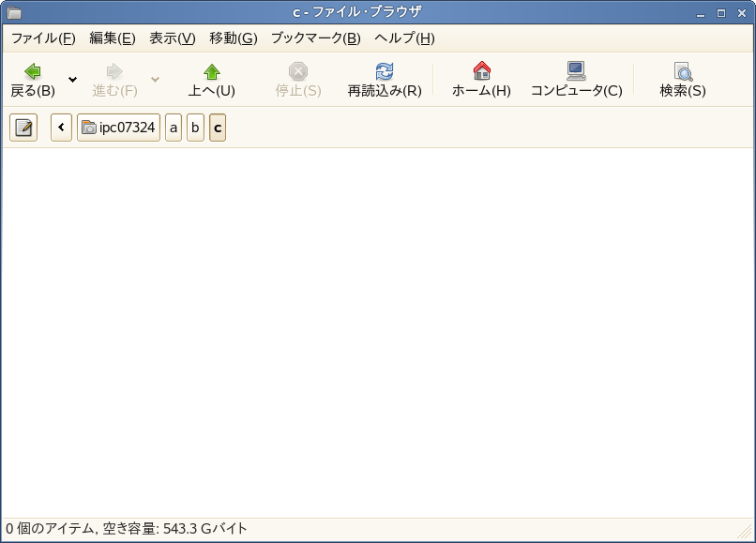
Task: Open the ブックマーク(B) menu
Action: click(316, 38)
